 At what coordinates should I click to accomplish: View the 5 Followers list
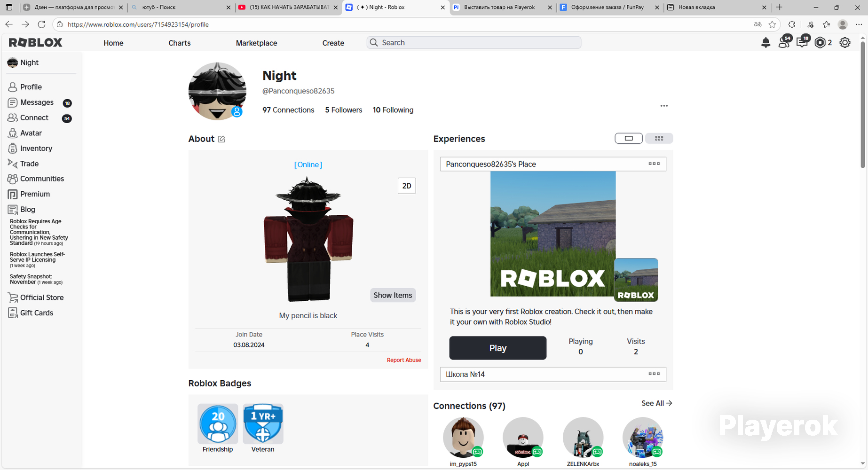coord(344,110)
